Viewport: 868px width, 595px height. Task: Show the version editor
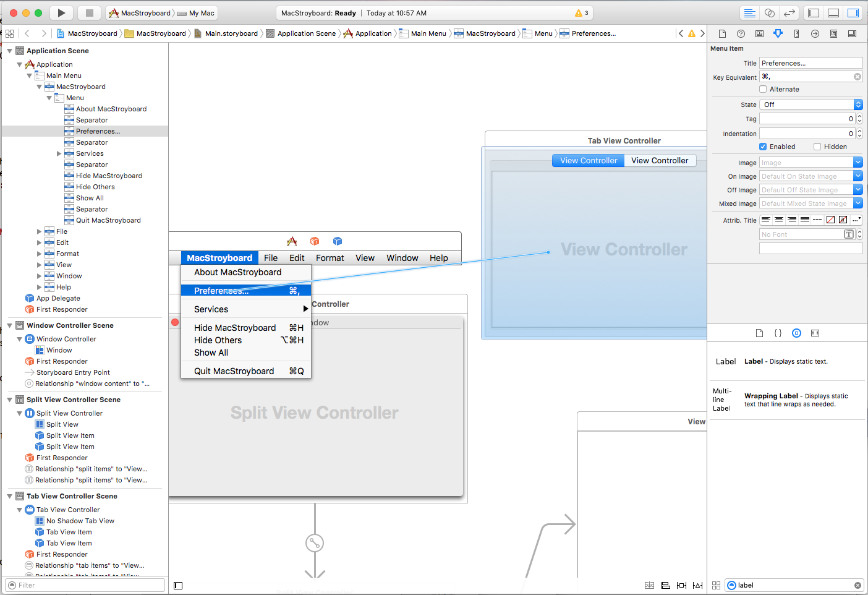click(x=789, y=13)
